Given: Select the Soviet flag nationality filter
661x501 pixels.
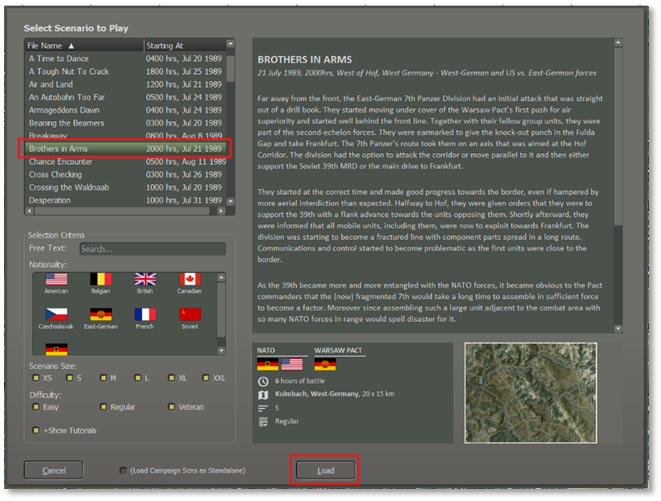Looking at the screenshot, I should (x=190, y=314).
